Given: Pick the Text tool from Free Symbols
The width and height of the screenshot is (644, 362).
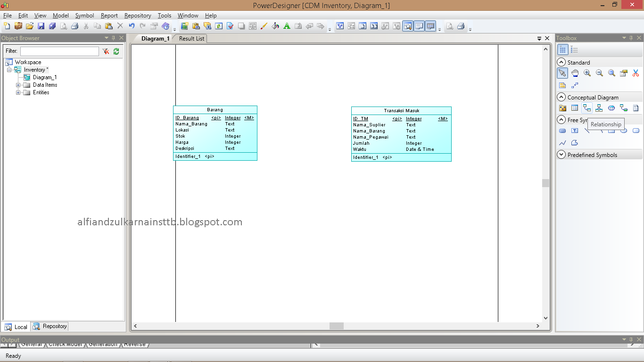Looking at the screenshot, I should tap(575, 131).
